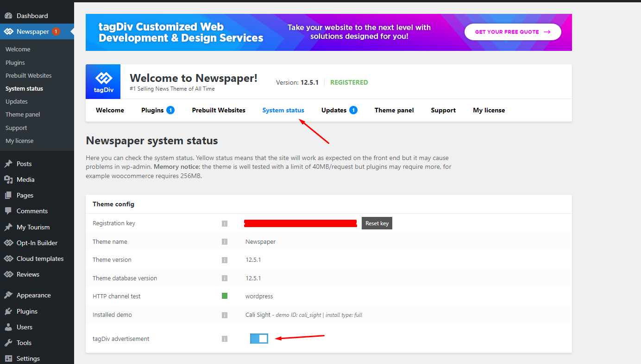Click the Posts pin icon

click(x=8, y=164)
